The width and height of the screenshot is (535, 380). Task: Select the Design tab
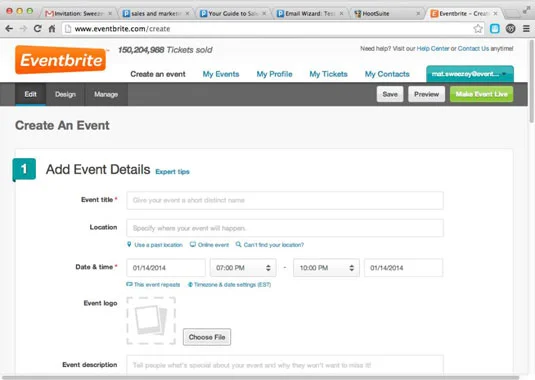[x=65, y=94]
